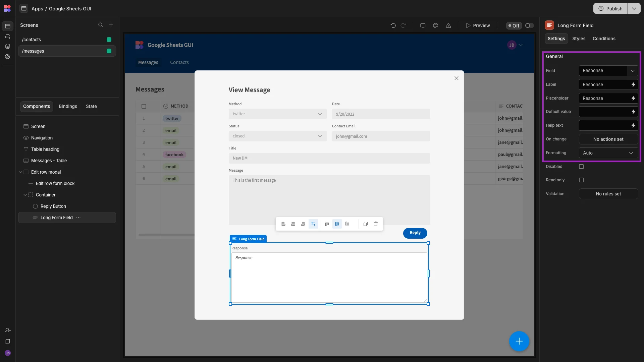This screenshot has width=644, height=362.
Task: Open the Formatting dropdown set to Auto
Action: point(608,153)
